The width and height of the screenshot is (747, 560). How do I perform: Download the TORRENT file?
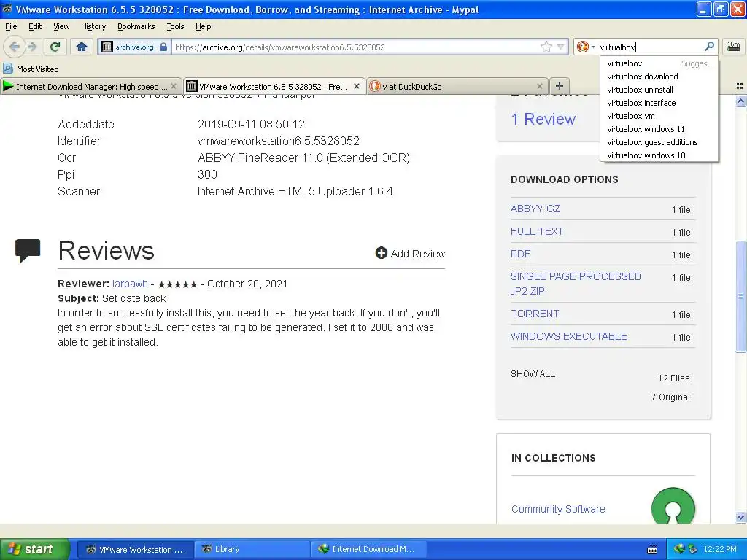coord(535,314)
